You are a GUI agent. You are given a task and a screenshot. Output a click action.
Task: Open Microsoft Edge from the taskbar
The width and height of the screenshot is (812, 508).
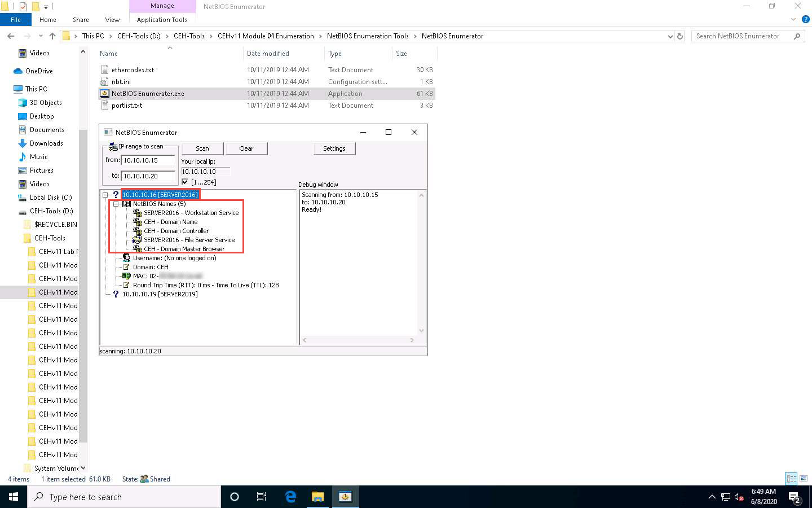click(x=290, y=497)
